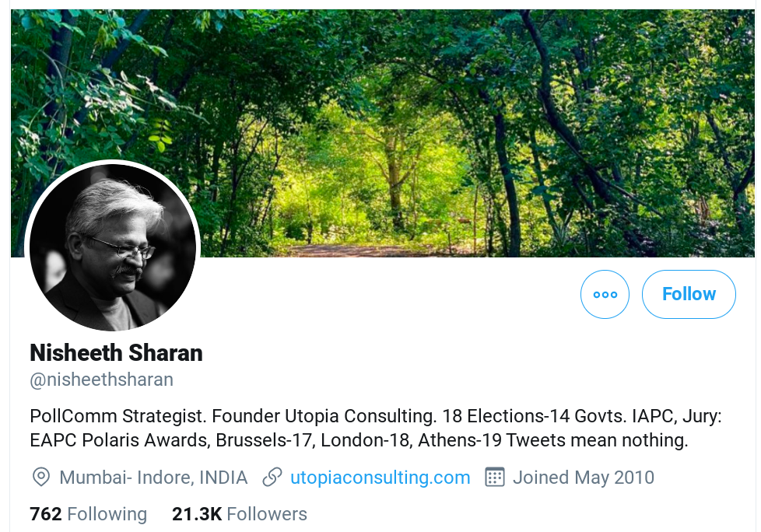This screenshot has width=761, height=532.
Task: Open the 21.3K Followers list
Action: [239, 514]
